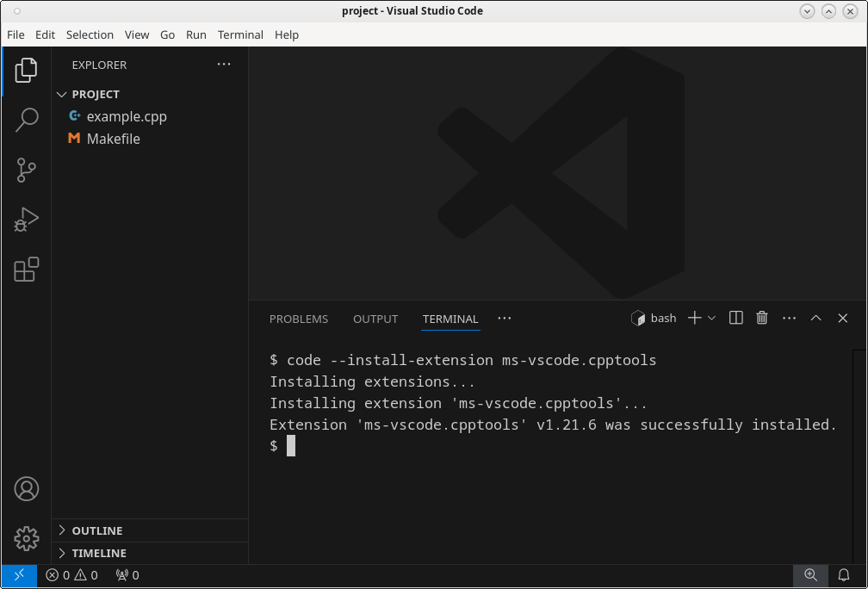The image size is (868, 589).
Task: Focus the terminal prompt input
Action: (x=291, y=446)
